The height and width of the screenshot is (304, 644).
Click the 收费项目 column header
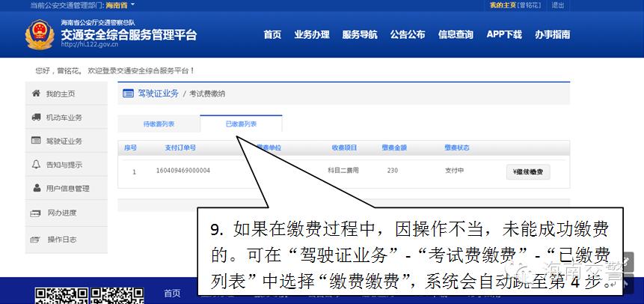click(x=345, y=148)
